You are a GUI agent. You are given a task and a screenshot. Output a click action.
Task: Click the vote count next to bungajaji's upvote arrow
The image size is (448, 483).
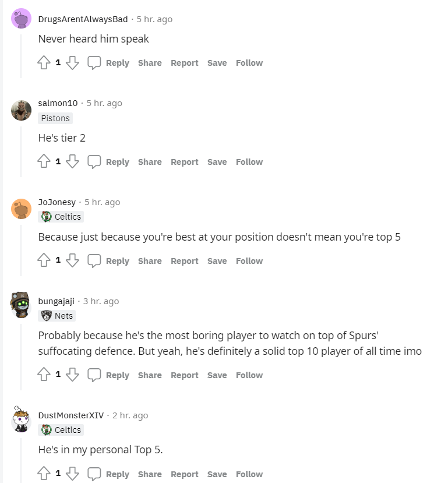tap(57, 375)
